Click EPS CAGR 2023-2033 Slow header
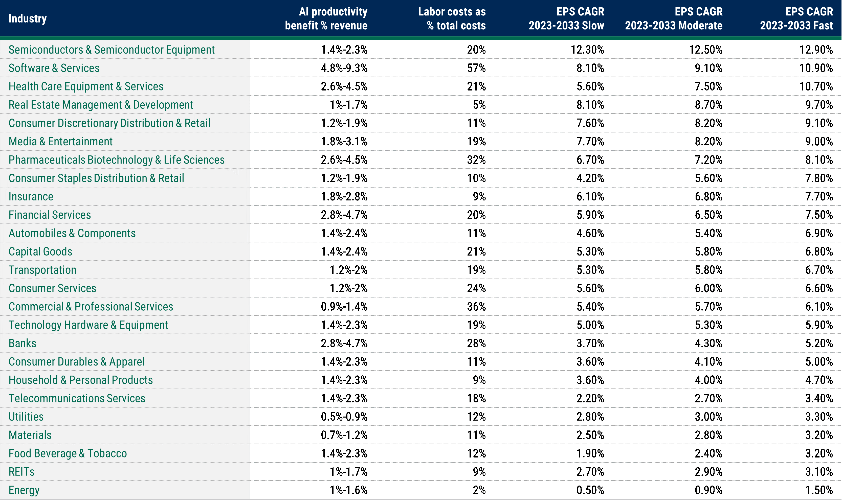 click(566, 18)
